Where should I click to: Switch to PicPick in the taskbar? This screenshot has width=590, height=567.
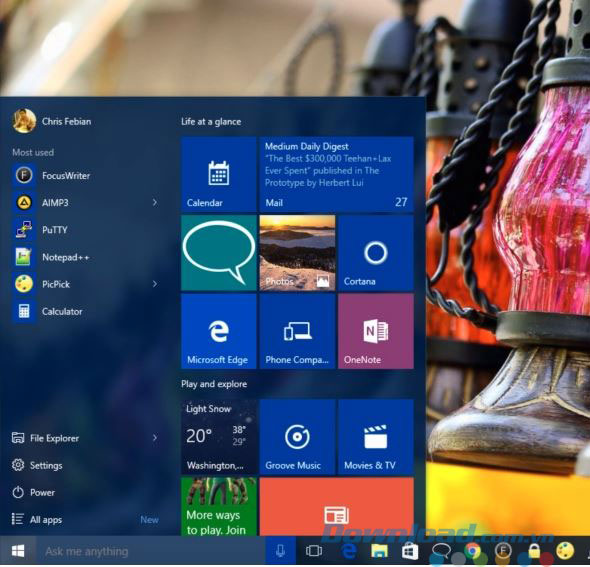[565, 551]
